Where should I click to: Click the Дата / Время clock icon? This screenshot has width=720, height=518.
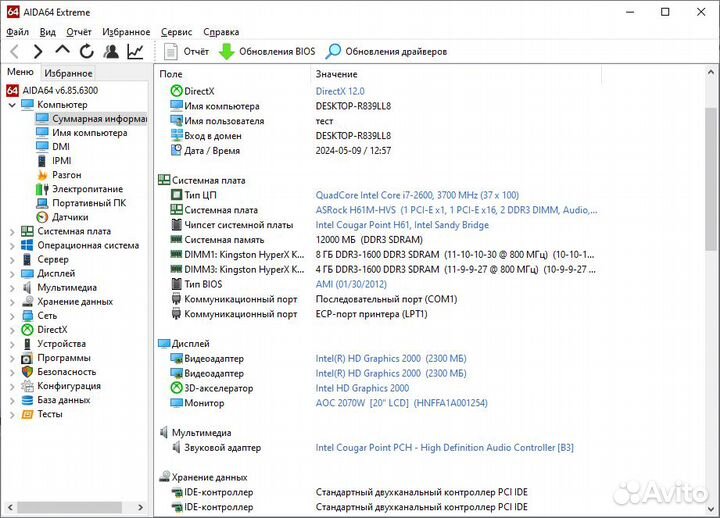click(176, 150)
